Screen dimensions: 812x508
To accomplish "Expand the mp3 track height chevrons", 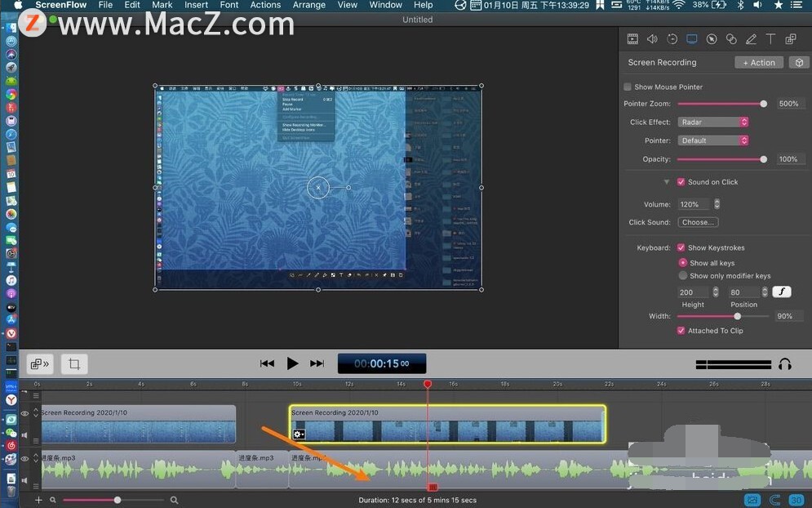I will (36, 457).
